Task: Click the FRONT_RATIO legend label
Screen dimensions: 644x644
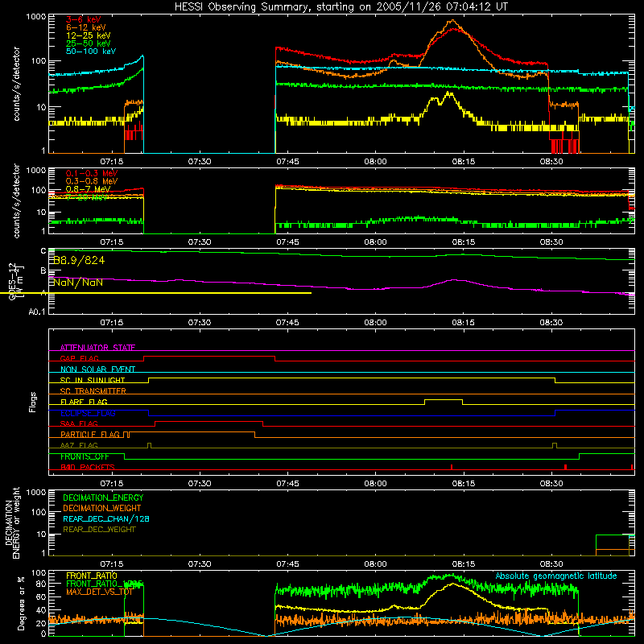Action: (x=92, y=576)
